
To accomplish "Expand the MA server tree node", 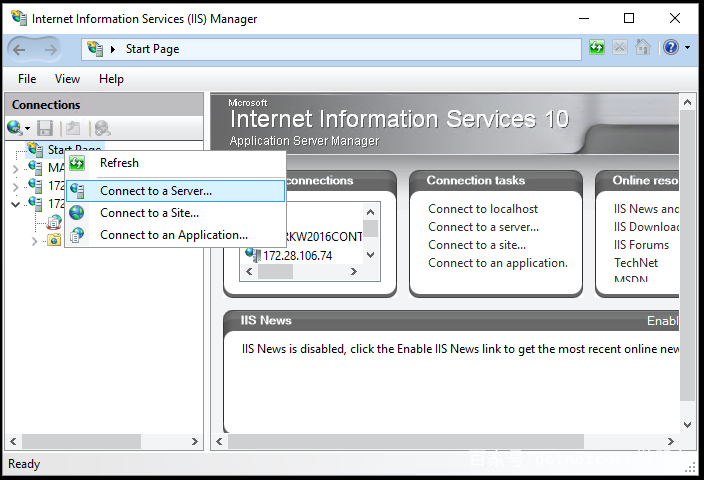I will point(16,169).
